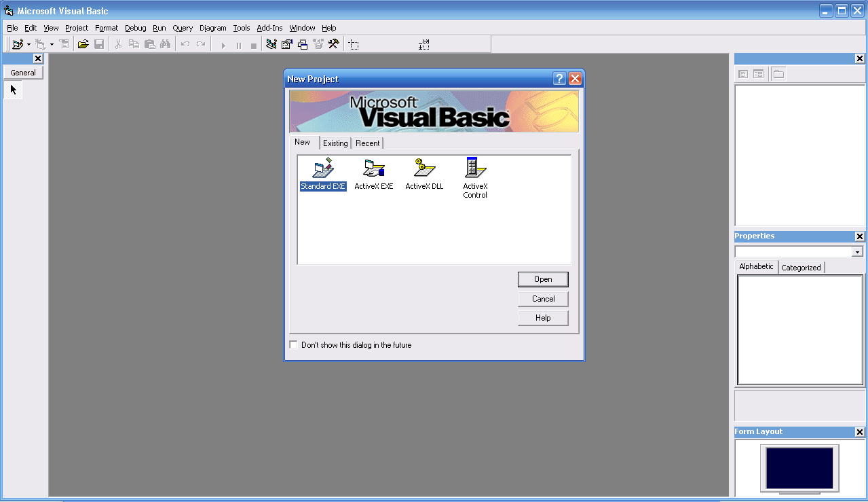The width and height of the screenshot is (868, 502).
Task: Click the End stop icon
Action: [254, 45]
